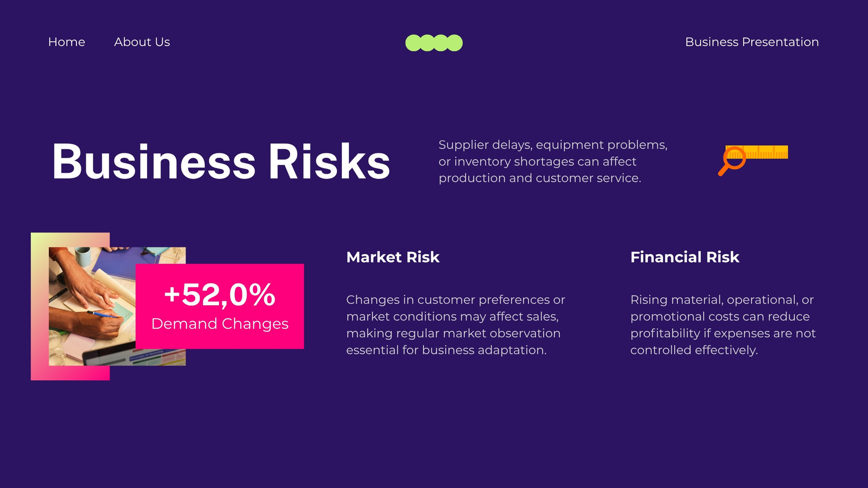The width and height of the screenshot is (868, 488).
Task: Select the Financial Risk paragraph text
Action: (x=723, y=325)
